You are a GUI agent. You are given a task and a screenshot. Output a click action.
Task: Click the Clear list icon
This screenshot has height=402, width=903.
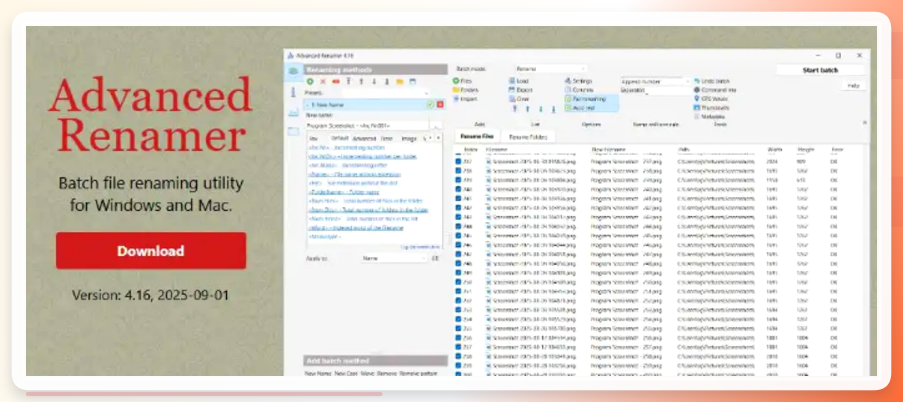pyautogui.click(x=511, y=98)
